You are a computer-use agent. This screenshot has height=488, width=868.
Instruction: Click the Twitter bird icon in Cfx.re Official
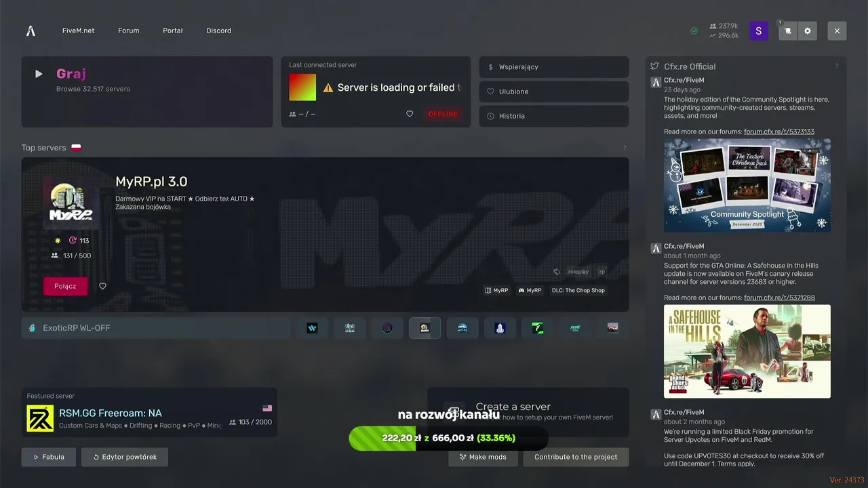coord(654,66)
